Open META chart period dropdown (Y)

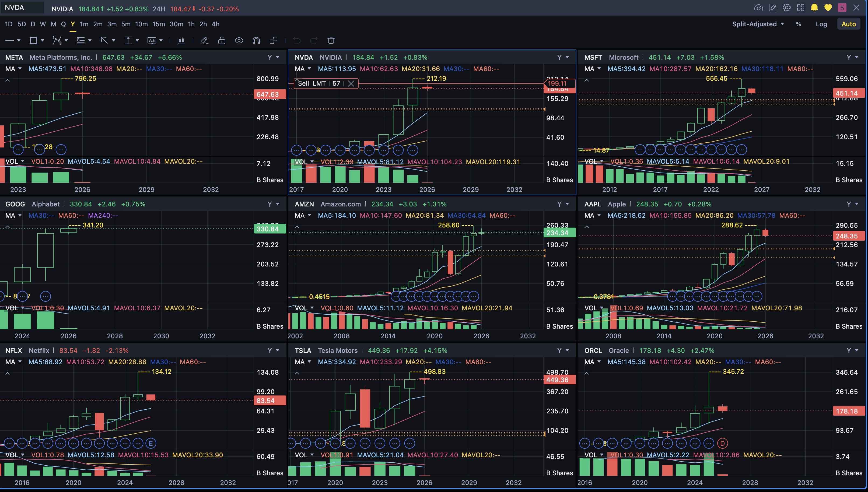(x=273, y=57)
